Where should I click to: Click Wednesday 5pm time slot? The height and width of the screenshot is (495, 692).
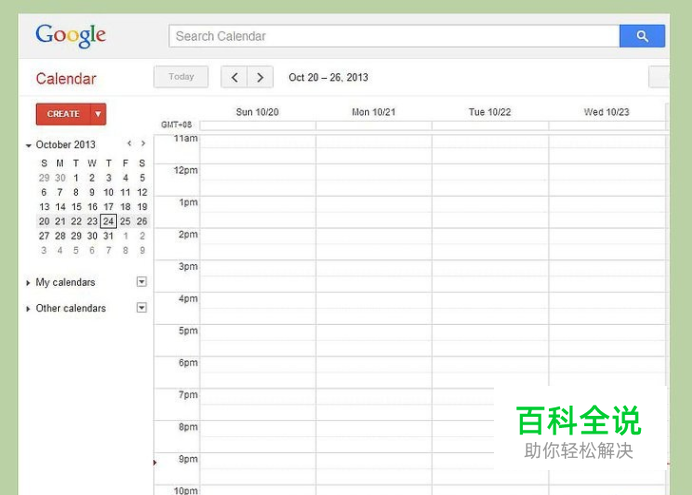coord(607,340)
